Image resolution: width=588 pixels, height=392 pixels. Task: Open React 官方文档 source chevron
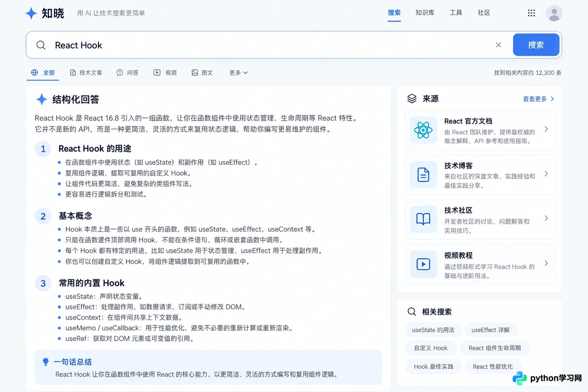546,129
